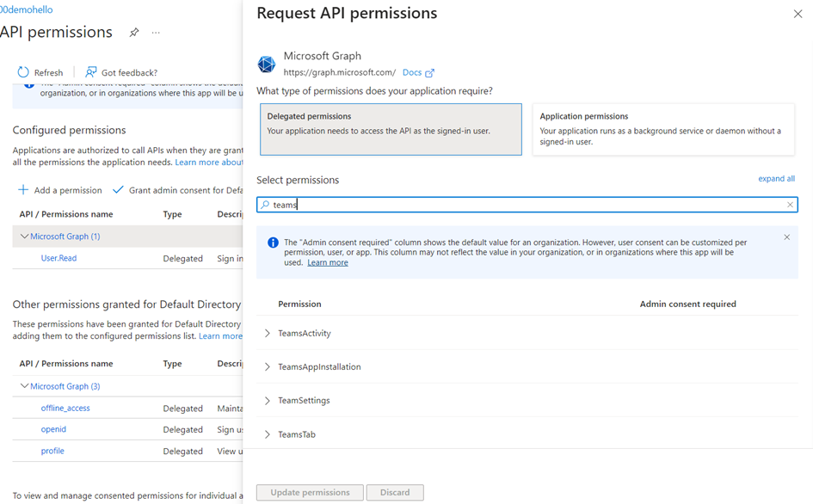Select Delegated permissions card
This screenshot has width=813, height=504.
[x=391, y=129]
